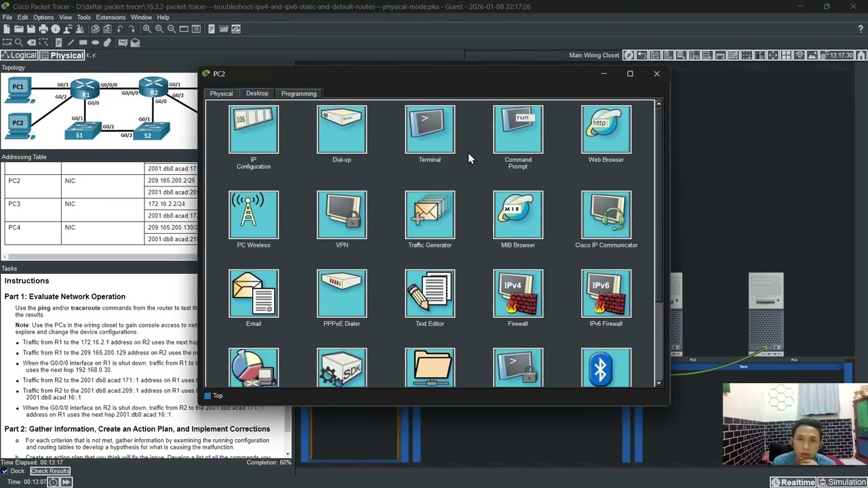Select the Desktop tab in PC2
The image size is (868, 488).
click(257, 94)
